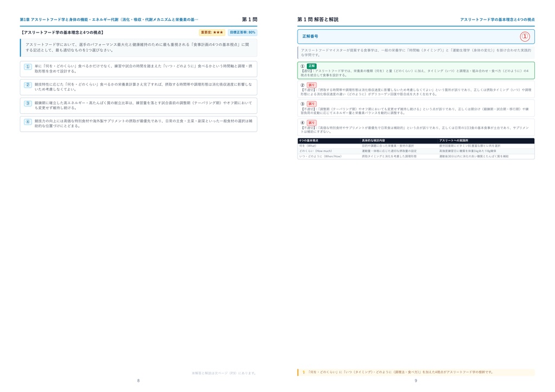Screen dimensions: 555x392
Task: Click the 4つの基本視点 table column header
Action: point(308,141)
